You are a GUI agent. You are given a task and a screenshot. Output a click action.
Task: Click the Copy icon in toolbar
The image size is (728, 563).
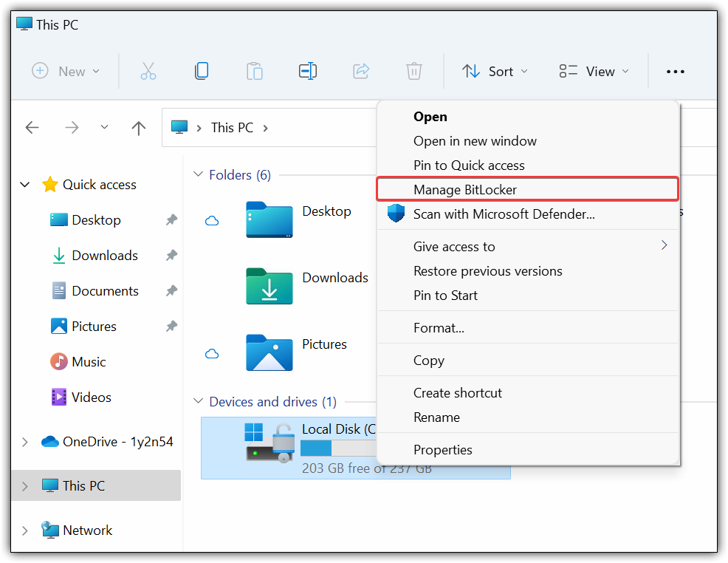202,71
